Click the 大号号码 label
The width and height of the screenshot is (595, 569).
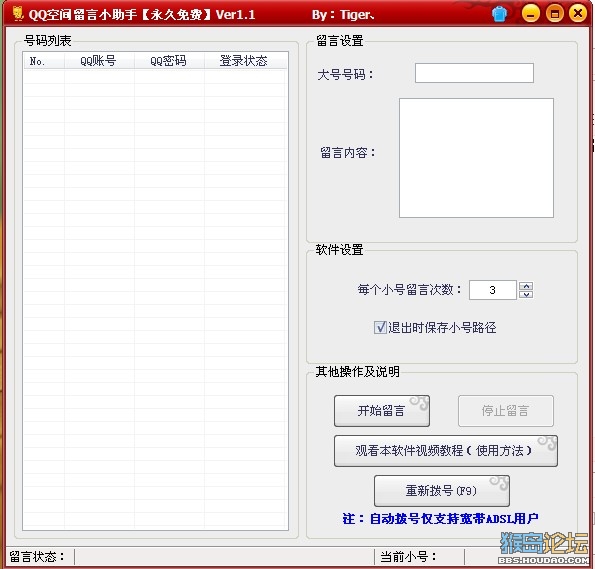(345, 74)
